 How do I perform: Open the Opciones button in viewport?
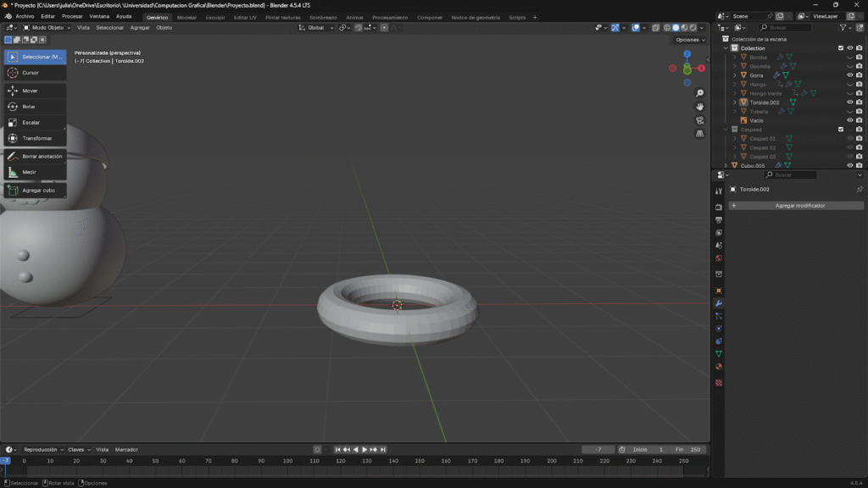click(688, 40)
